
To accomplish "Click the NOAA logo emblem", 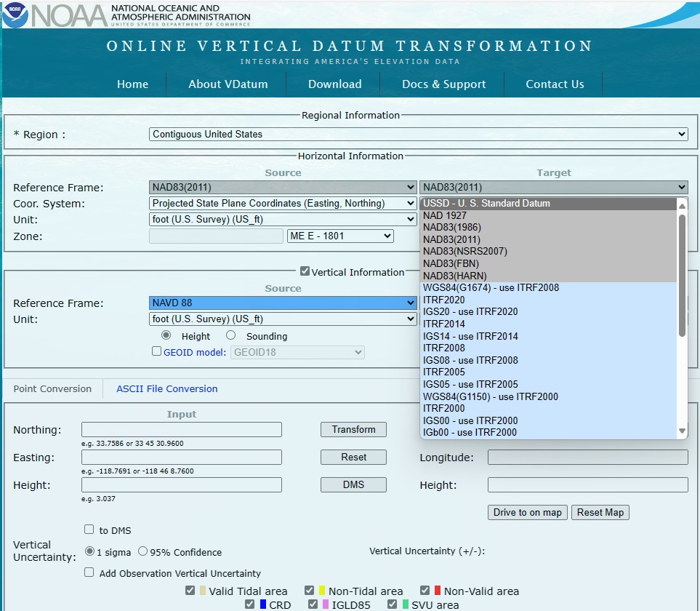I will (15, 15).
